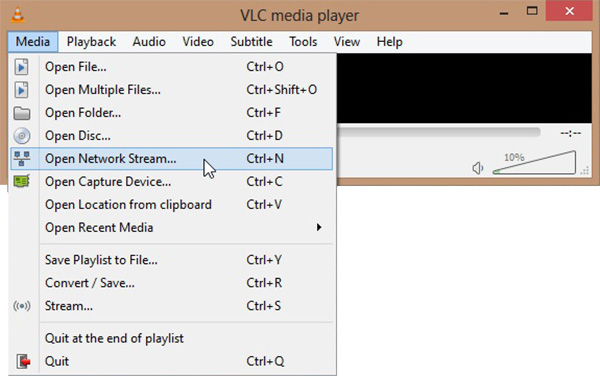
Task: Click the Stream broadcast icon
Action: point(22,306)
